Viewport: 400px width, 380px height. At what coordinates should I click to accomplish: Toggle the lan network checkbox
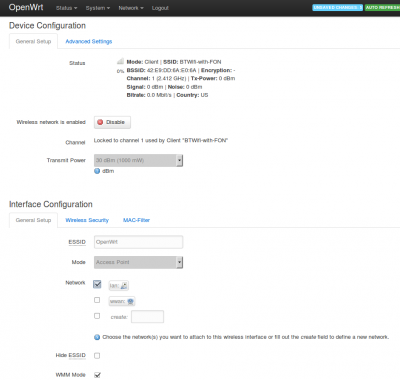pos(97,284)
